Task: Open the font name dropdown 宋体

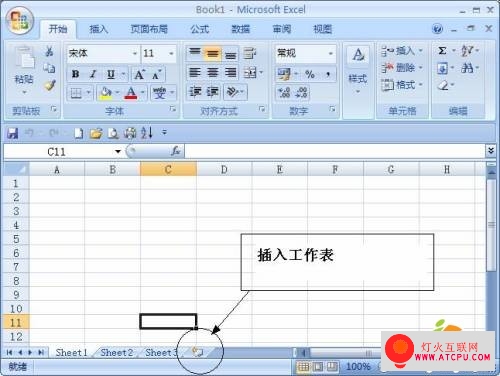Action: [x=103, y=53]
